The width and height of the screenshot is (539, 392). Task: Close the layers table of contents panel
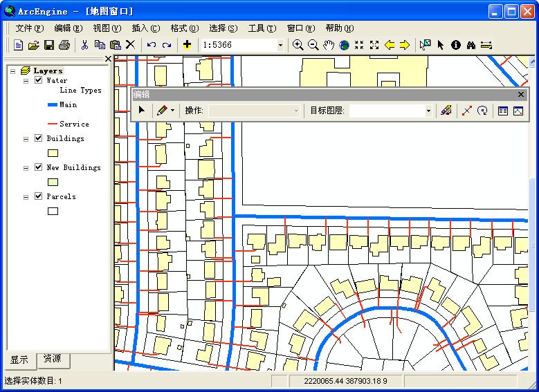tap(108, 59)
